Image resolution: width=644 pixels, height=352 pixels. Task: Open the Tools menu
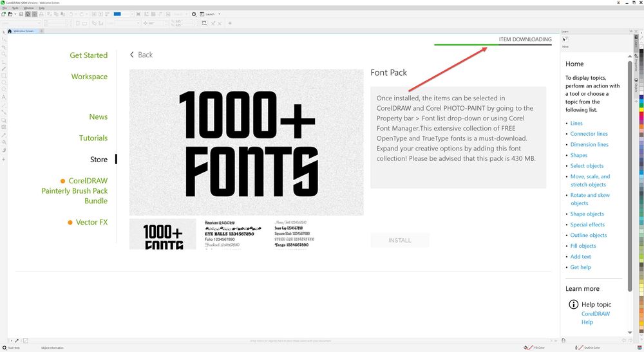(15, 8)
